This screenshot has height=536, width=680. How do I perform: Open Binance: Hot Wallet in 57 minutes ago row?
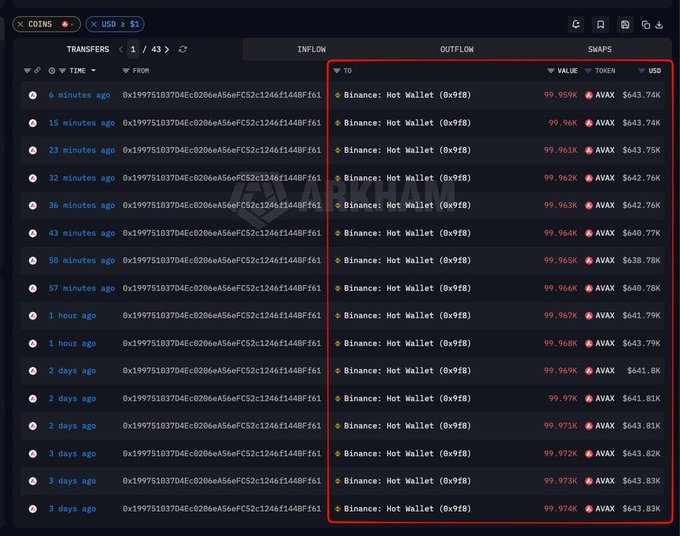tap(407, 288)
